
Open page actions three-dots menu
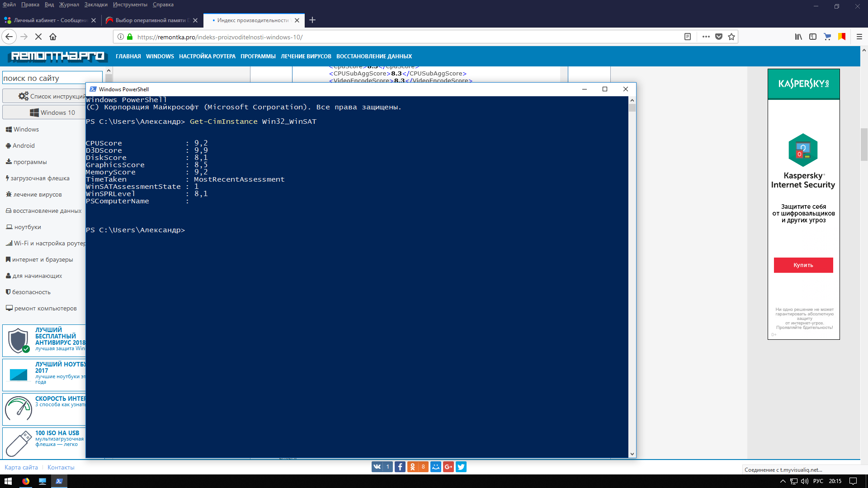tap(706, 37)
